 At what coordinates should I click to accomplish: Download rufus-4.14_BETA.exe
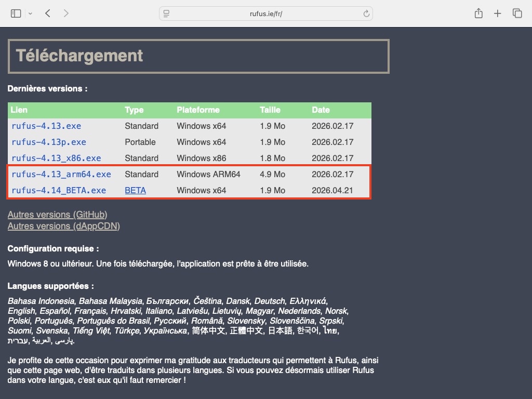(x=59, y=190)
